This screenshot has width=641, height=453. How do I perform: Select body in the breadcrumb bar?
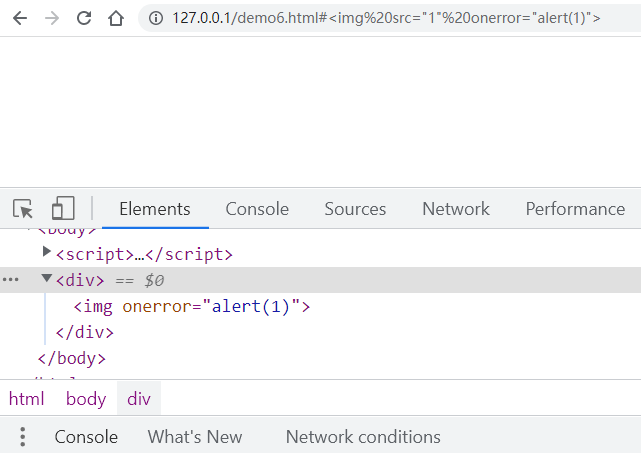click(86, 399)
